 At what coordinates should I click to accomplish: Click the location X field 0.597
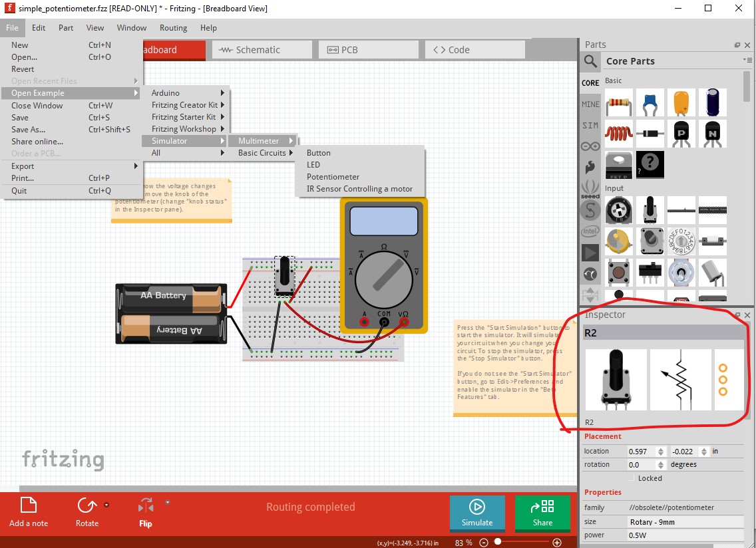click(642, 452)
